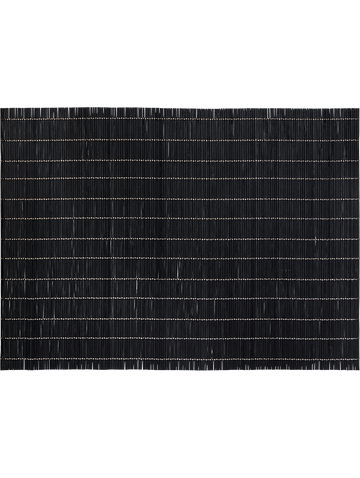
Task: Click the placemat's upper-left corner
Action: (2, 110)
